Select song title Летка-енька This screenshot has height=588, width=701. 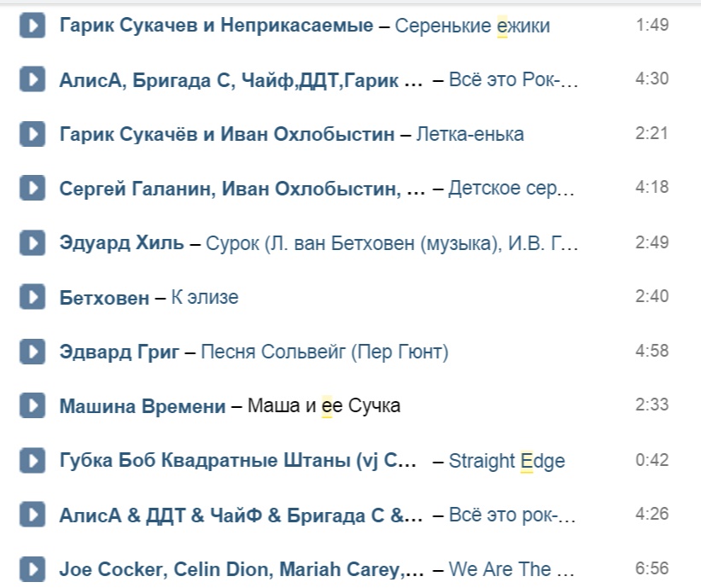click(470, 134)
